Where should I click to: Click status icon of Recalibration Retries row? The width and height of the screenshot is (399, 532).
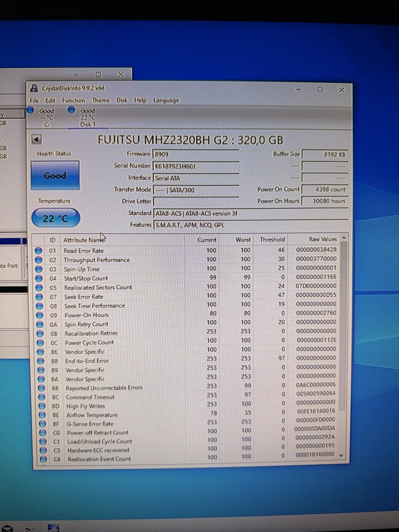(40, 333)
